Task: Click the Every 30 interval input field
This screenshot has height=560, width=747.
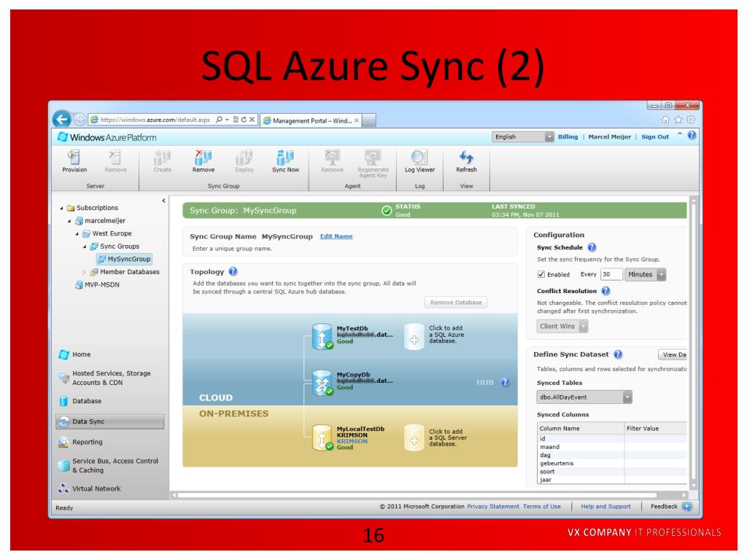Action: [612, 274]
